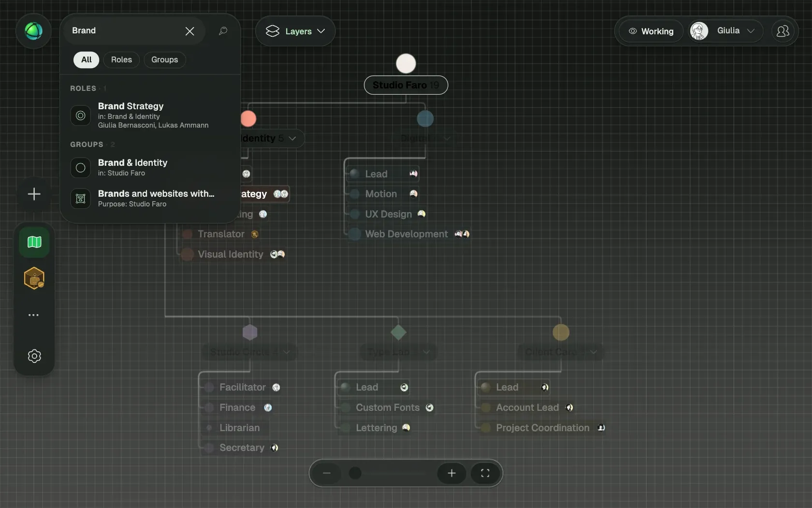
Task: Select the Motion role
Action: coord(383,194)
